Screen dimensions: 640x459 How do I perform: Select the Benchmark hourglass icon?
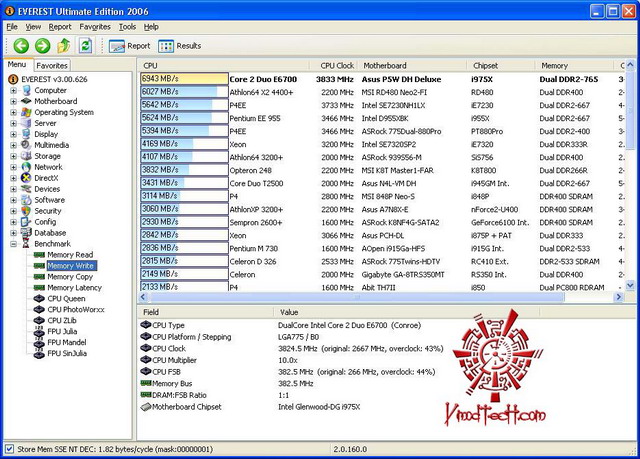click(26, 244)
